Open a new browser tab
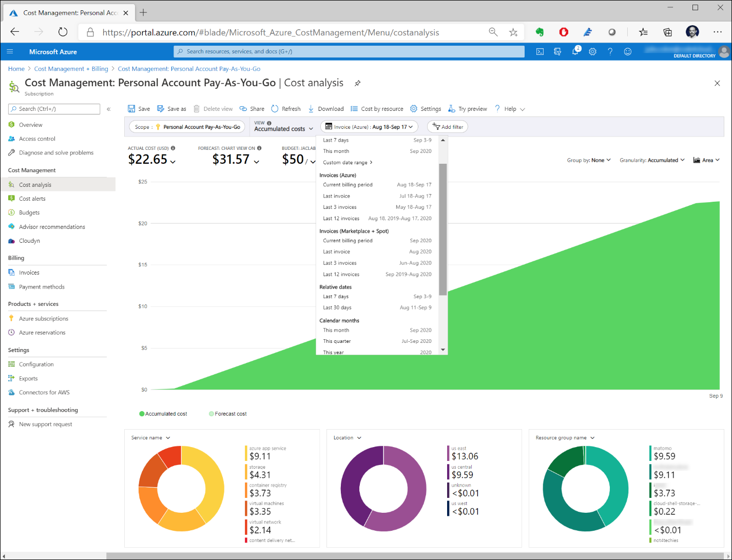The image size is (732, 560). [143, 12]
